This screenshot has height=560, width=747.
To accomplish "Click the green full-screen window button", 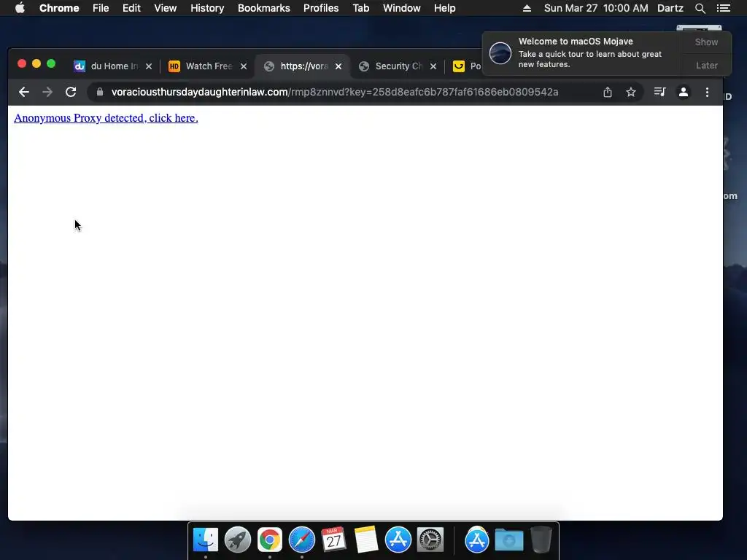I will [51, 64].
